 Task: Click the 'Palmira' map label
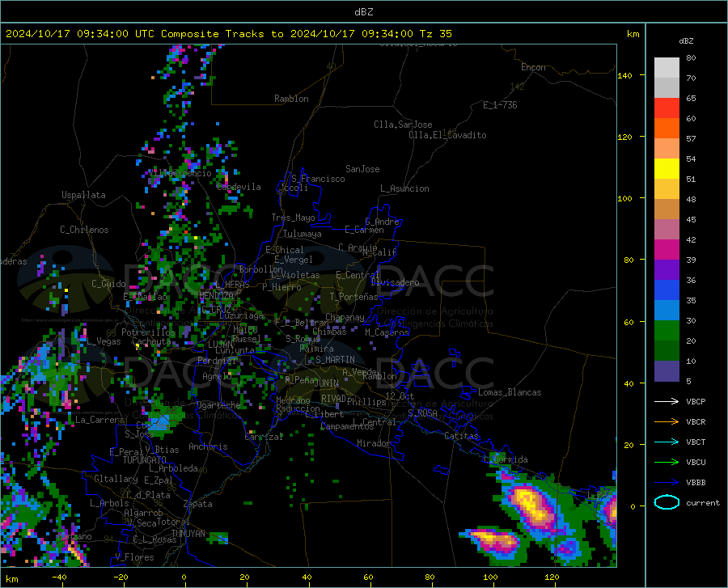pos(316,348)
